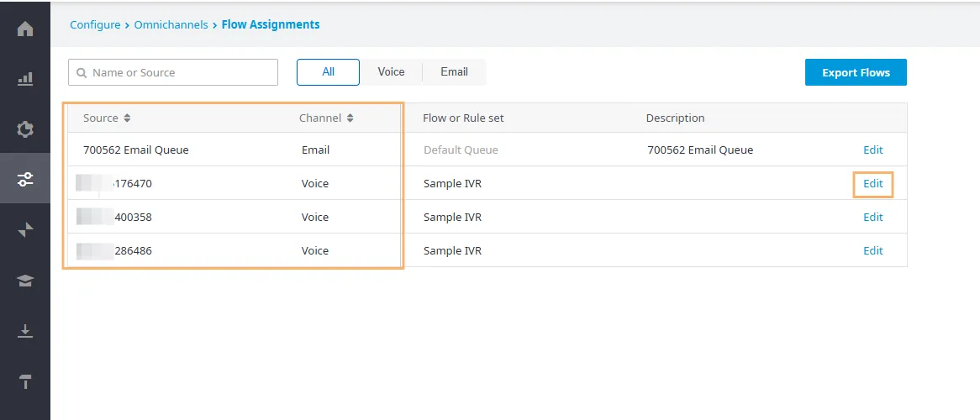
Task: Open the Home icon in sidebar
Action: coord(25,29)
